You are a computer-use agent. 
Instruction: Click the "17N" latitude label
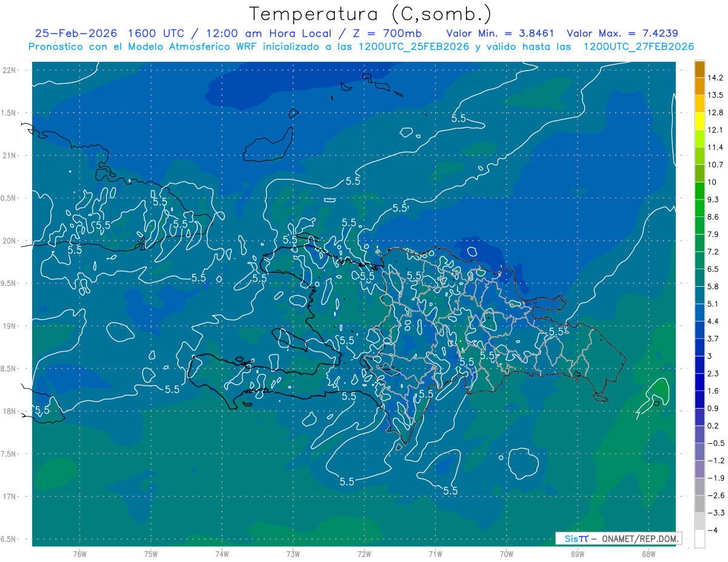[x=8, y=497]
